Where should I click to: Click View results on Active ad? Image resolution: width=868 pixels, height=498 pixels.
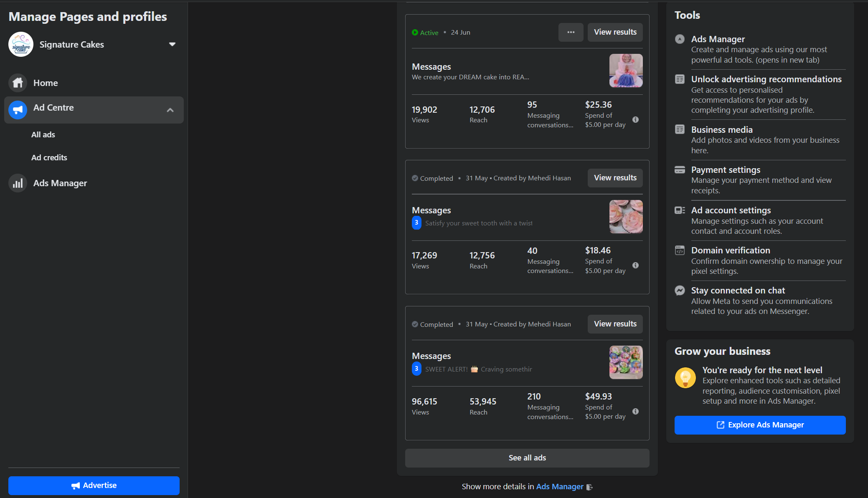615,32
